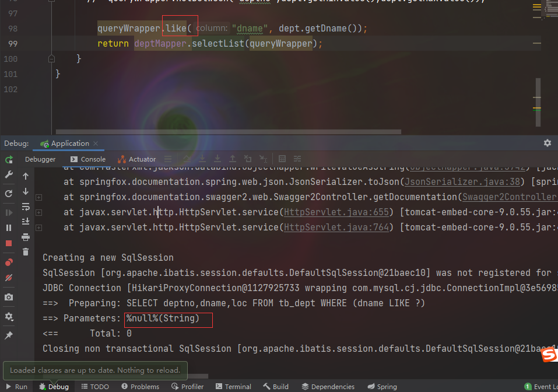This screenshot has width=558, height=392.
Task: Click line number 99 in gutter
Action: point(13,44)
